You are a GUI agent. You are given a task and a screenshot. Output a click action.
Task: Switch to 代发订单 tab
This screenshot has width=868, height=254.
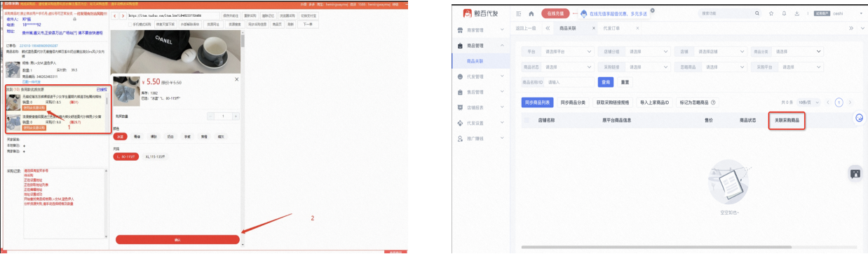point(611,28)
